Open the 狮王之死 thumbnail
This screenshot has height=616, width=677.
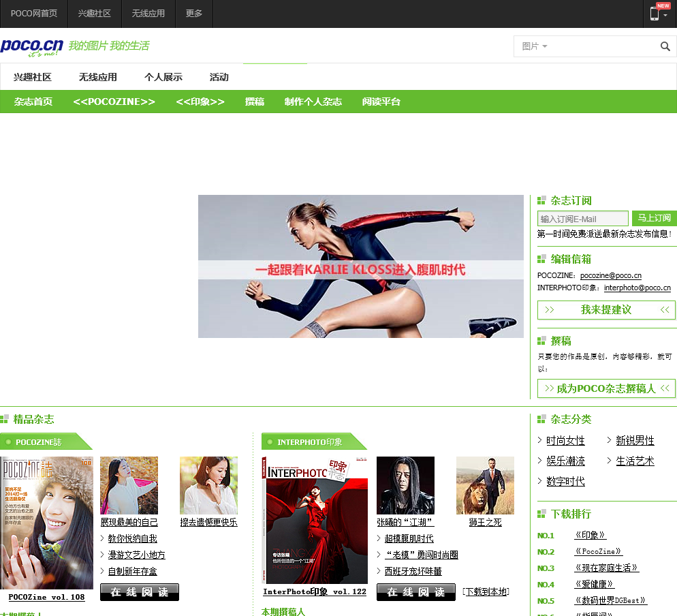click(x=486, y=485)
